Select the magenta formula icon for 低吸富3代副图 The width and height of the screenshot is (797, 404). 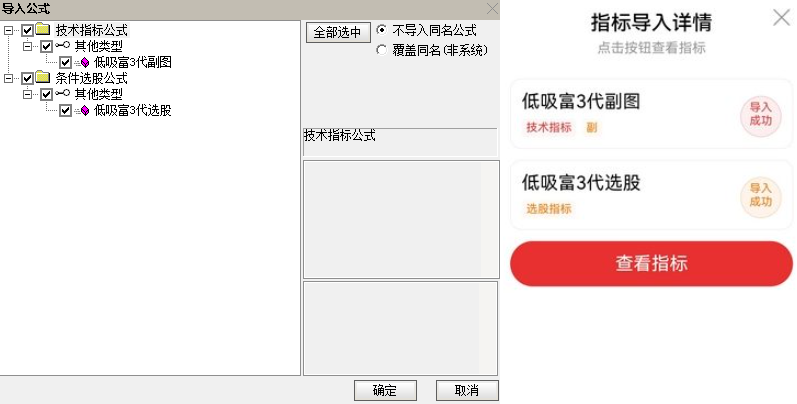point(84,63)
